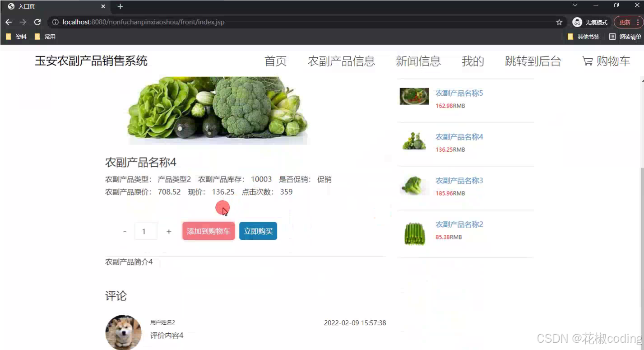Click the 产品类型2 type value
Screen dimensions: 644x350
click(x=174, y=179)
